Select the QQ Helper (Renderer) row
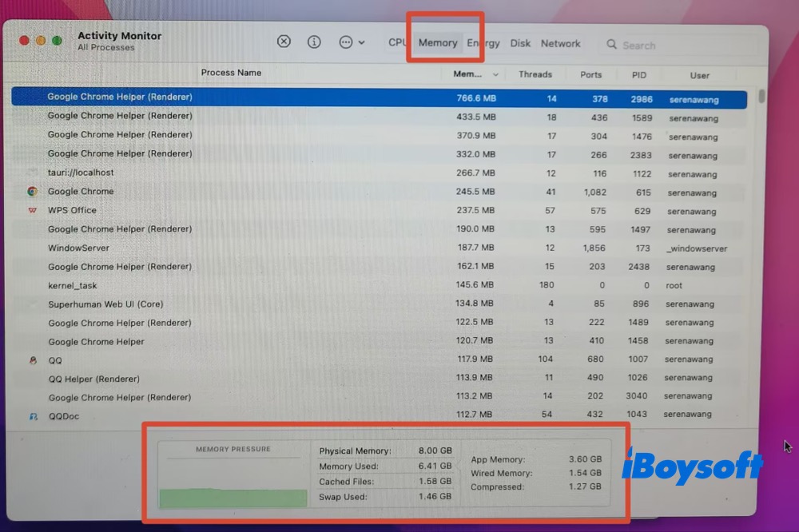 tap(379, 378)
